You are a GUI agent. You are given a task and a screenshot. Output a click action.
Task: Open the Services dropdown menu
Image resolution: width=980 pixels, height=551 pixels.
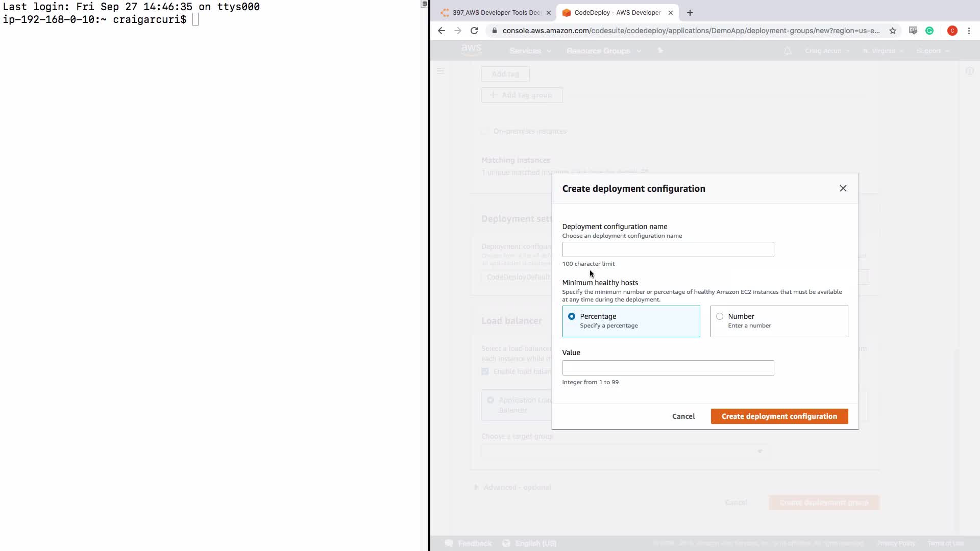point(530,51)
